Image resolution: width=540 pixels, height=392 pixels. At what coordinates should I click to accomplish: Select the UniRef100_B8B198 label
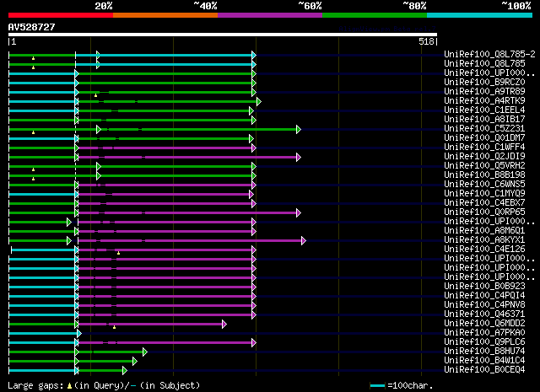pos(484,175)
